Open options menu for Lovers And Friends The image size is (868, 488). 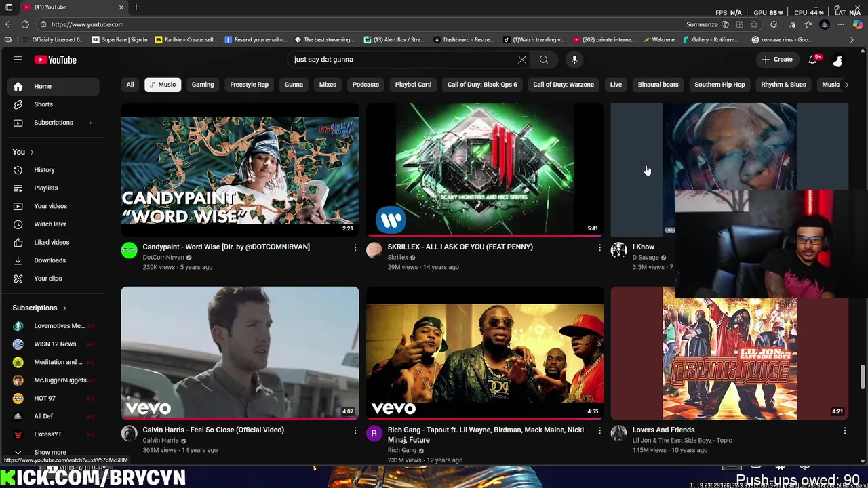pyautogui.click(x=844, y=430)
